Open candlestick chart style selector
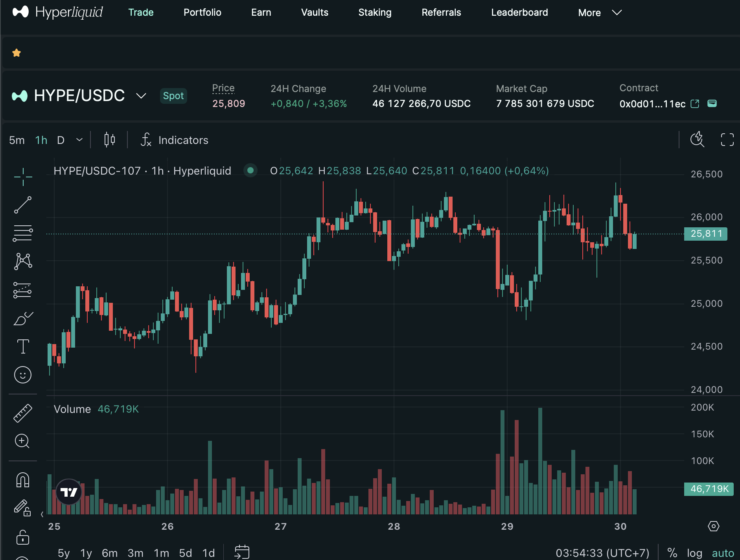The height and width of the screenshot is (560, 740). click(109, 140)
